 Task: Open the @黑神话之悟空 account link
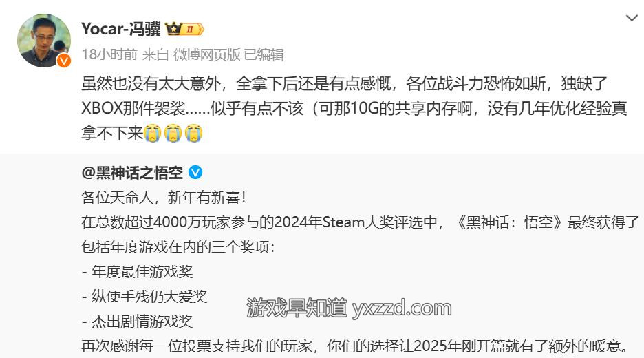pos(132,173)
